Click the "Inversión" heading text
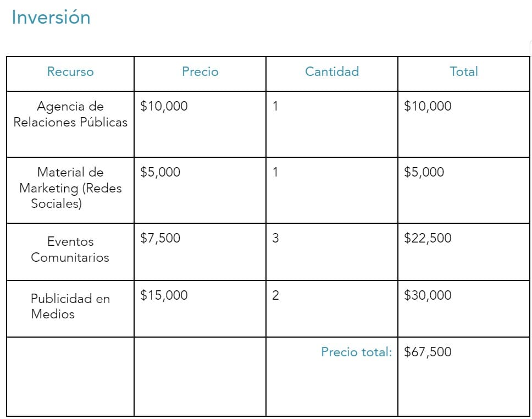The height and width of the screenshot is (419, 532). pos(51,18)
